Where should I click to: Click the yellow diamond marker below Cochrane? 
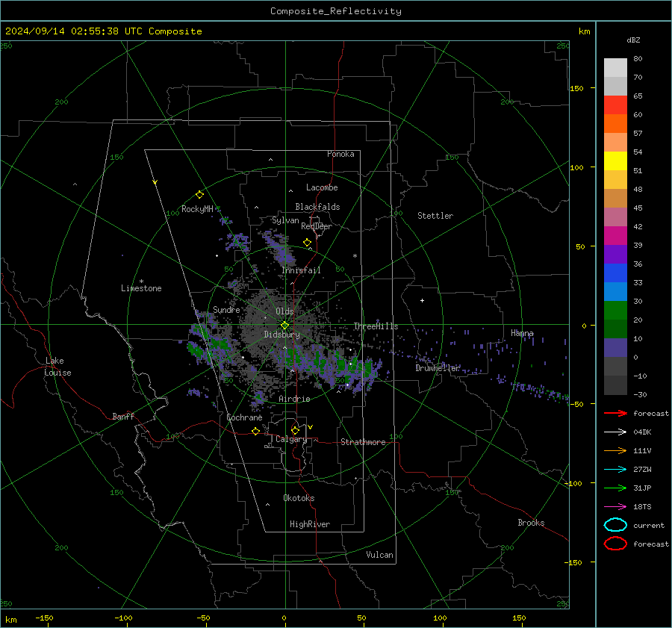(x=256, y=431)
